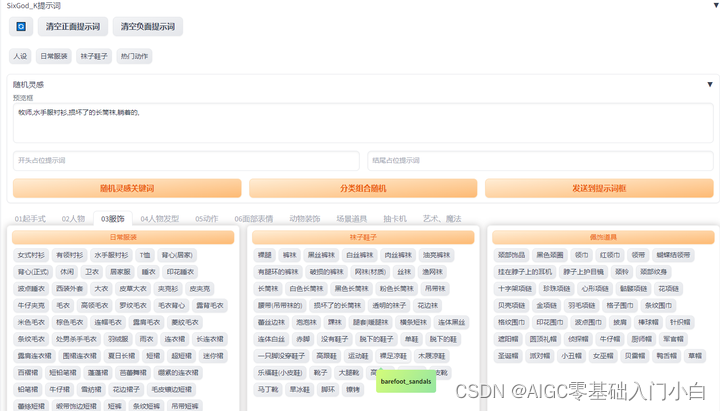Clear negative prompts with 清空负面提示词
The width and height of the screenshot is (720, 411).
click(x=148, y=27)
